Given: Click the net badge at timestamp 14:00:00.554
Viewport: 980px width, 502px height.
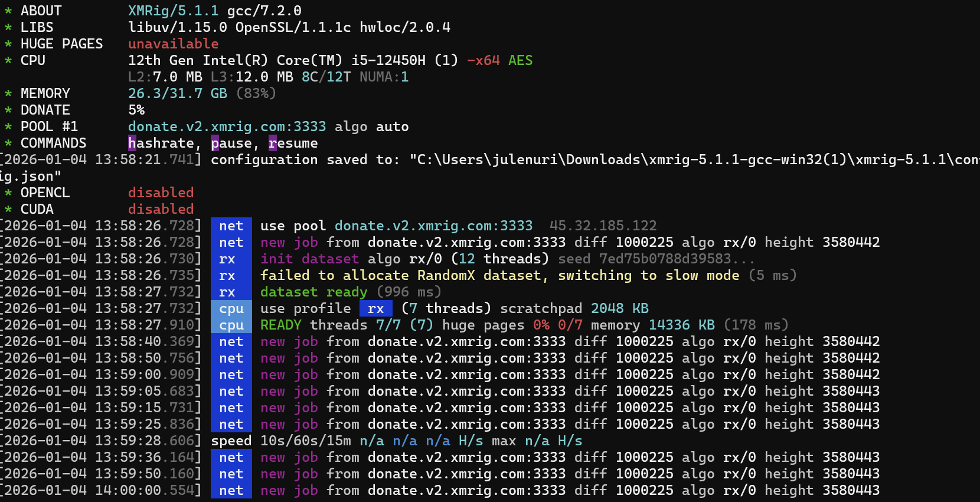Looking at the screenshot, I should [x=231, y=491].
